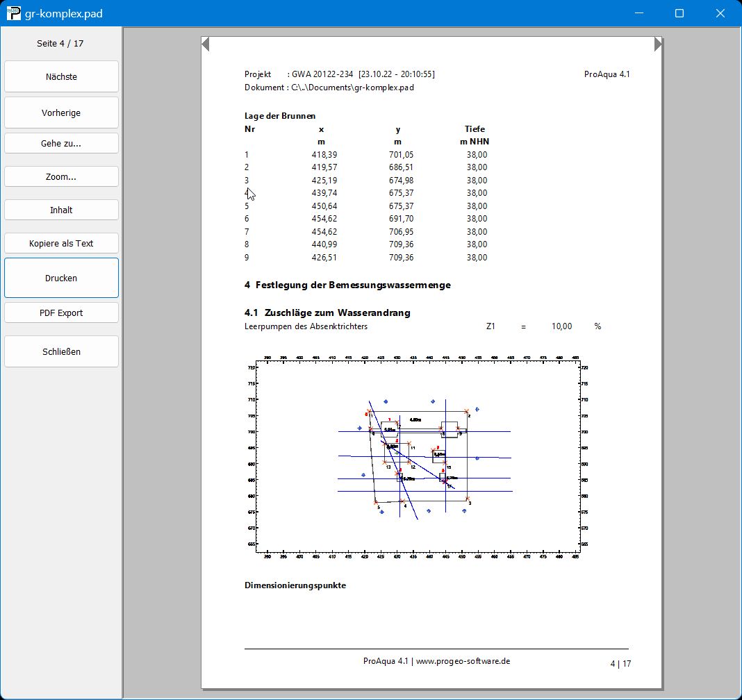This screenshot has height=700, width=742.
Task: Select Kopiere als Text
Action: [x=61, y=243]
